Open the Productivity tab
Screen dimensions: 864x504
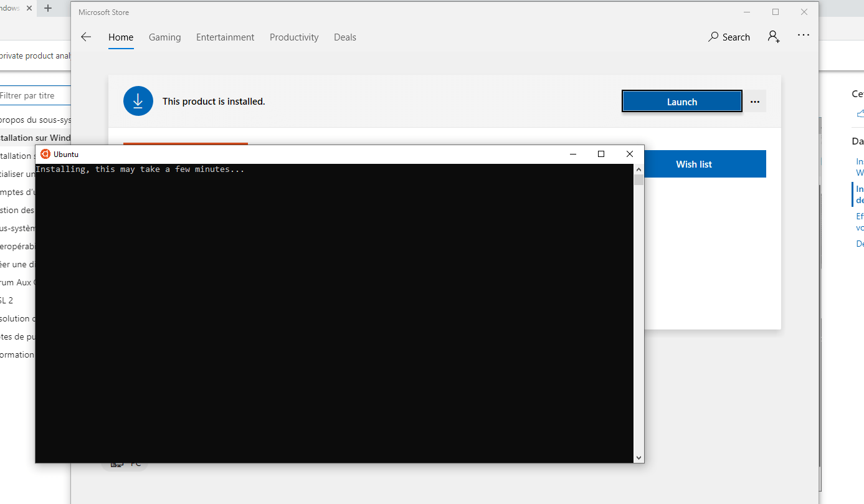click(x=294, y=37)
